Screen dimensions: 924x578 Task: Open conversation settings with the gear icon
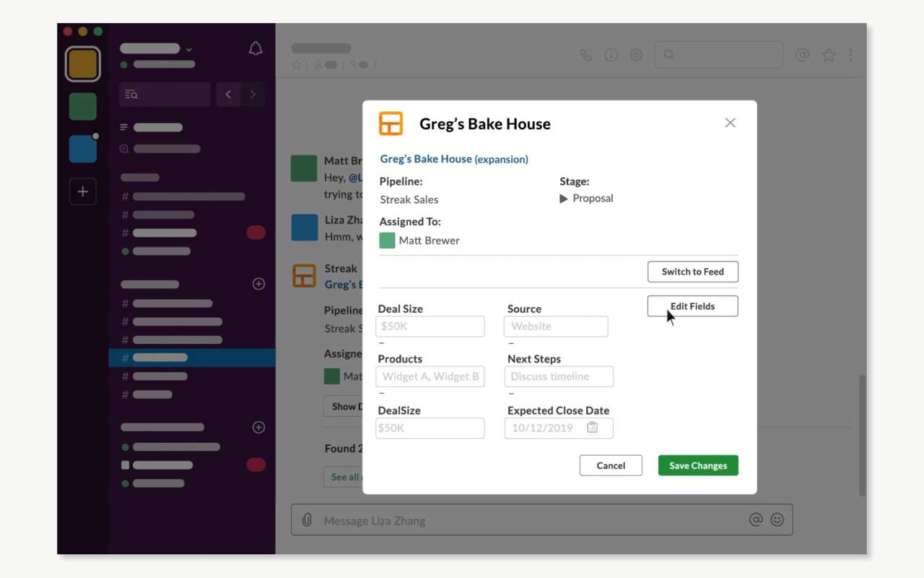(x=636, y=55)
